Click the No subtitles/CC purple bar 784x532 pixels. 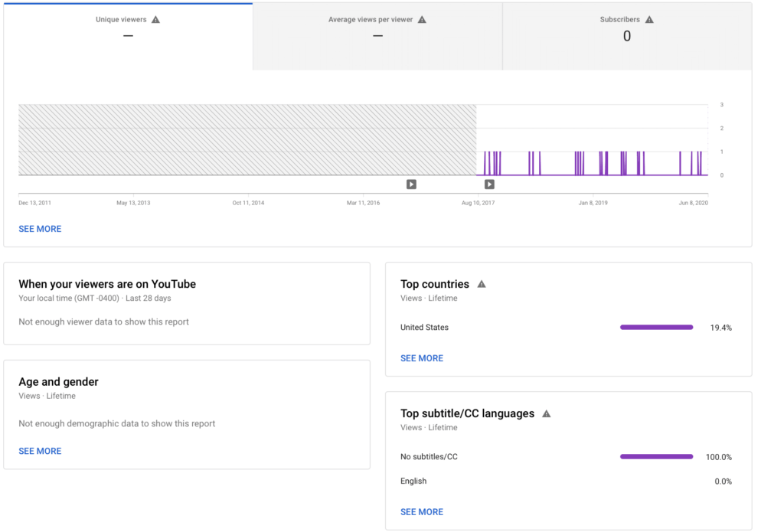click(656, 457)
